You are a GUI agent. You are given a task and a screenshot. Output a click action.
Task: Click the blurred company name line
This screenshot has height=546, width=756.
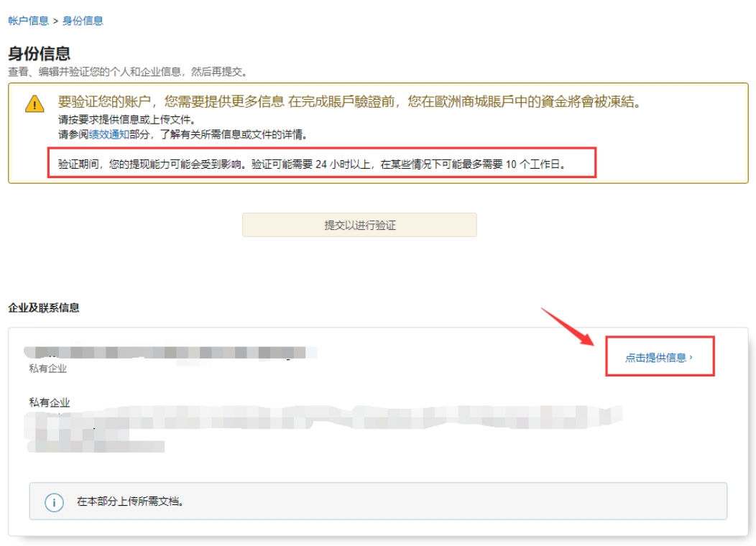click(170, 353)
